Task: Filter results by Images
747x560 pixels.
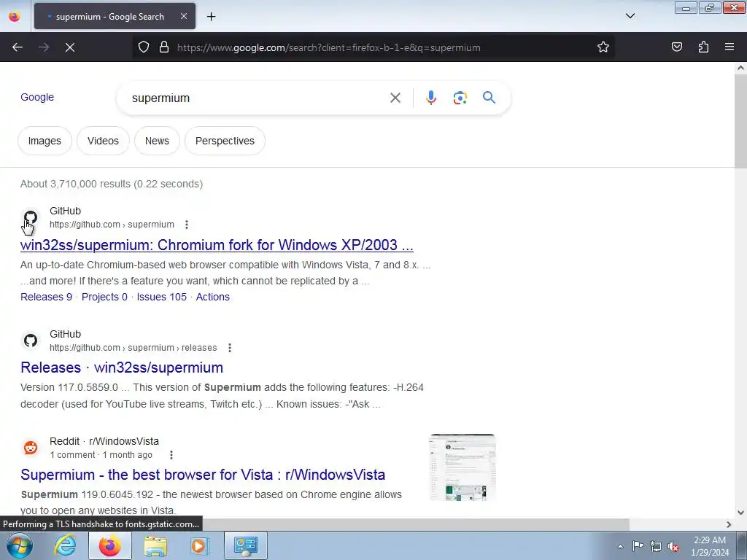Action: click(44, 141)
